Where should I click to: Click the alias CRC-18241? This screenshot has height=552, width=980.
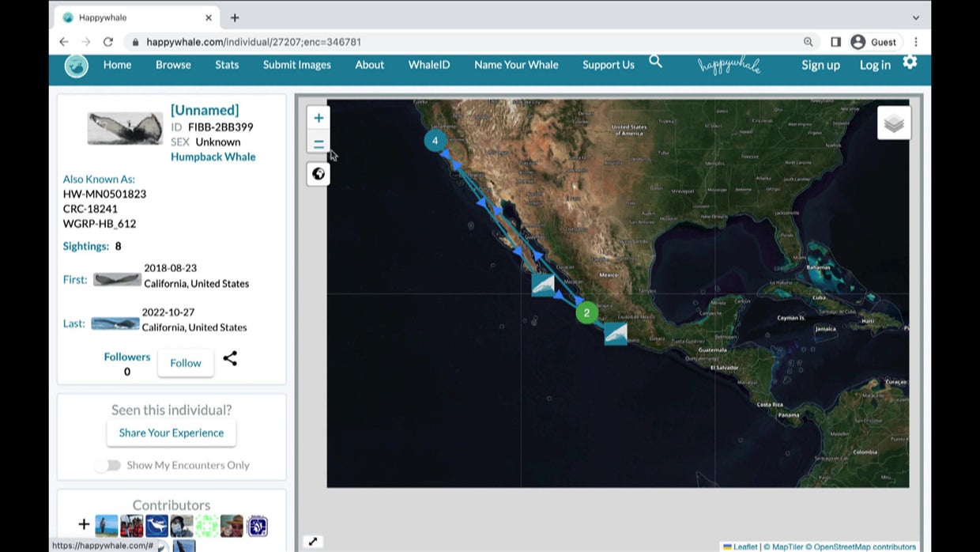[x=90, y=209]
